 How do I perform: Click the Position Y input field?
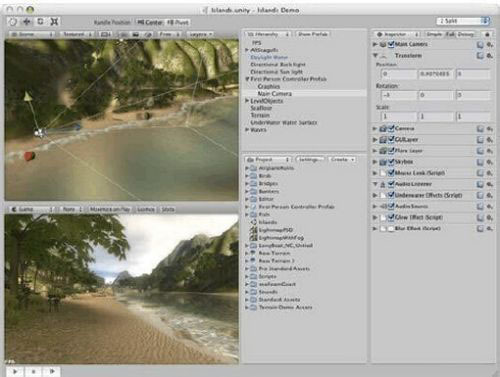[435, 74]
